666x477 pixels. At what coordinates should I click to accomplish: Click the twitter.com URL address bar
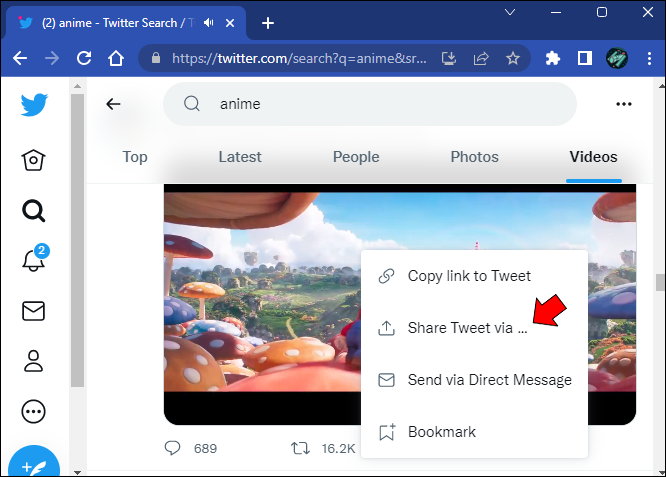point(299,58)
